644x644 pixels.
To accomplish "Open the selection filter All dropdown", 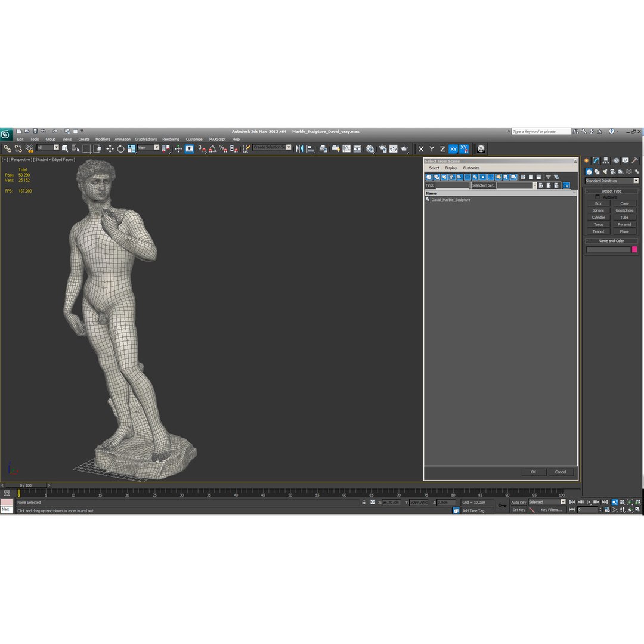I will tap(48, 147).
